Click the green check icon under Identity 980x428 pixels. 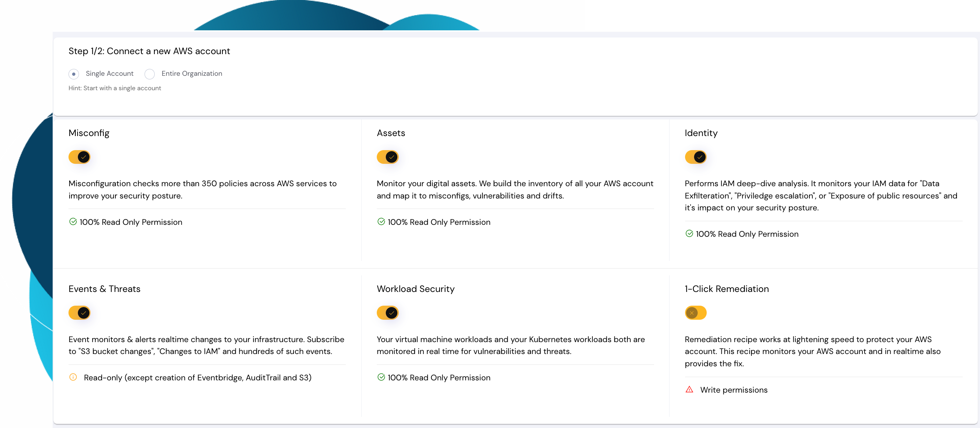point(689,233)
